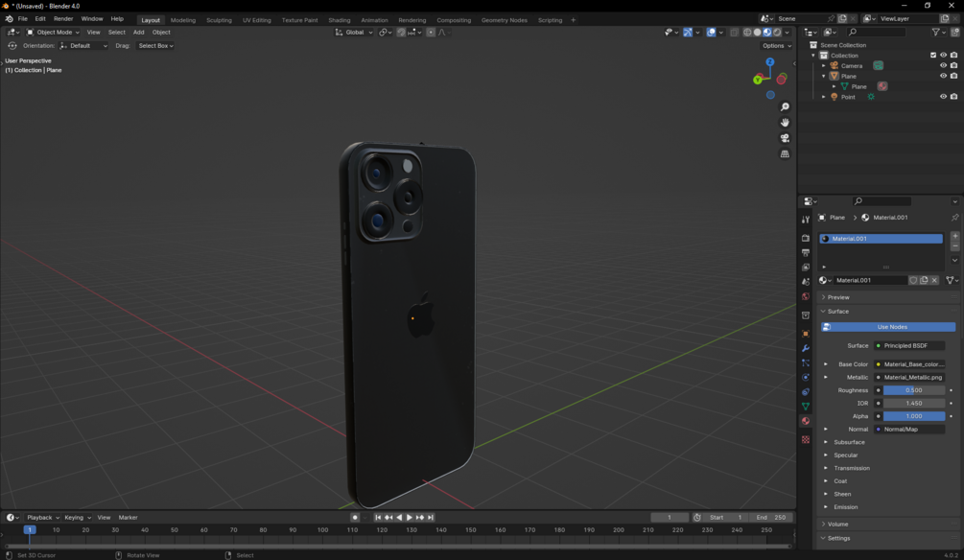Open the Object properties tab icon
The height and width of the screenshot is (560, 964).
pyautogui.click(x=806, y=334)
